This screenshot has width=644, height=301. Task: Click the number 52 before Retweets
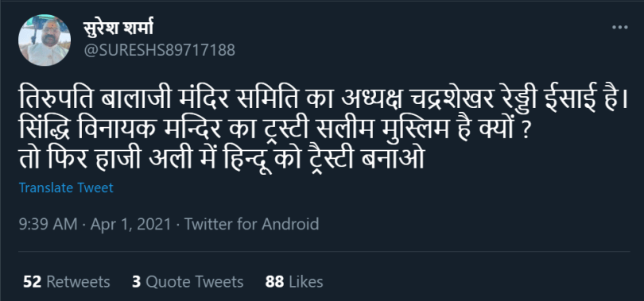(32, 282)
